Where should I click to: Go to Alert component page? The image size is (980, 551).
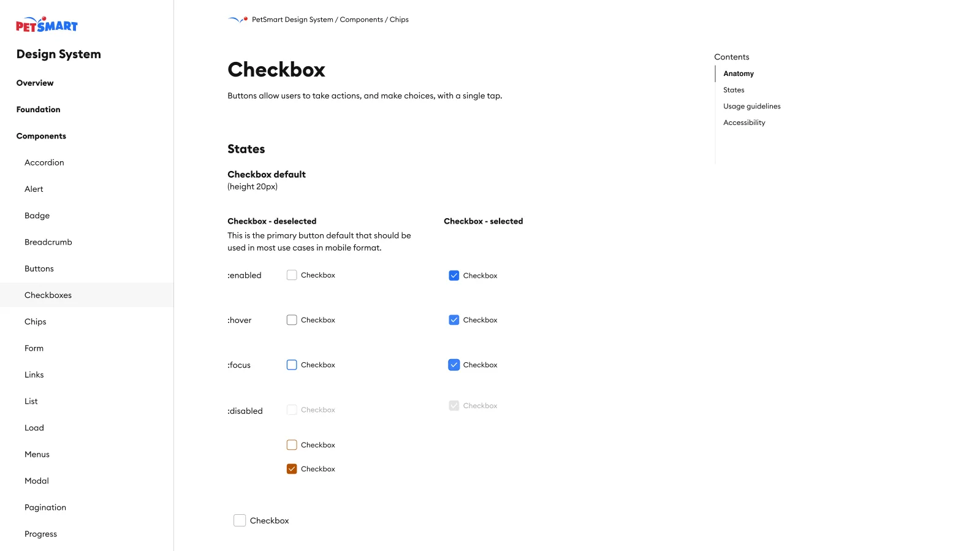click(34, 189)
